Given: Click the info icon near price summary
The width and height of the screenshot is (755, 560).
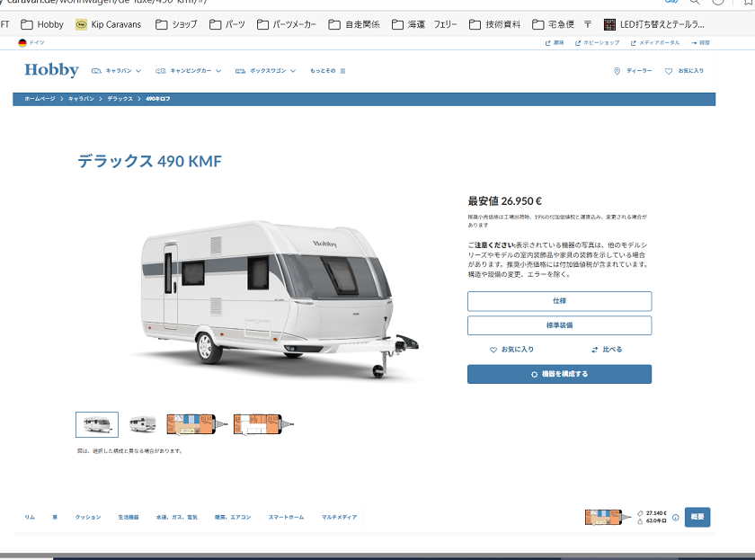Looking at the screenshot, I should [x=676, y=518].
